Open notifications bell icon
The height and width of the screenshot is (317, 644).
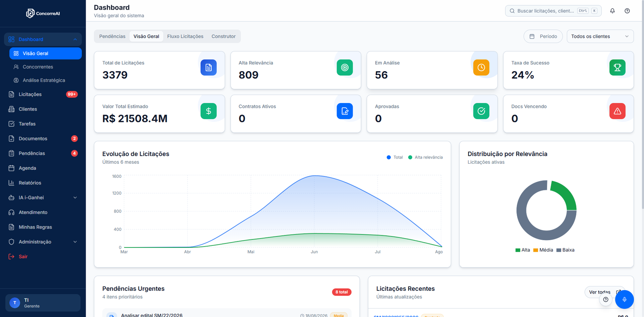612,11
